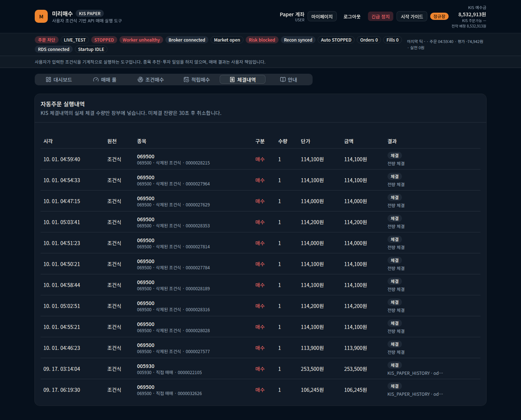
Task: Click the 종목 column header
Action: point(142,141)
